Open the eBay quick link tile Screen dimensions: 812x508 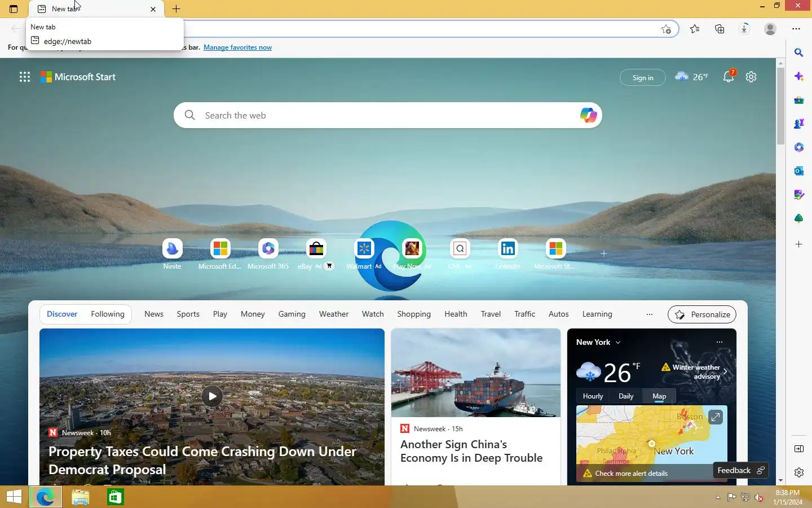pyautogui.click(x=316, y=254)
